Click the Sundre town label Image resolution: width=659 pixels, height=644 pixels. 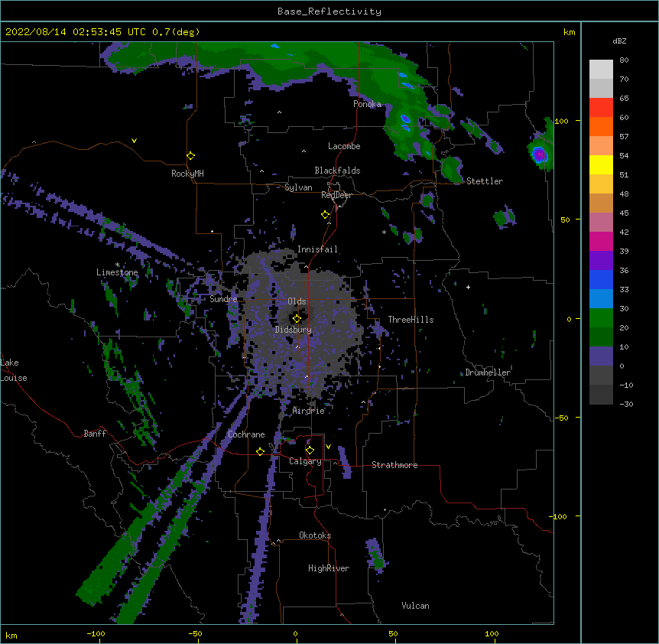[223, 299]
